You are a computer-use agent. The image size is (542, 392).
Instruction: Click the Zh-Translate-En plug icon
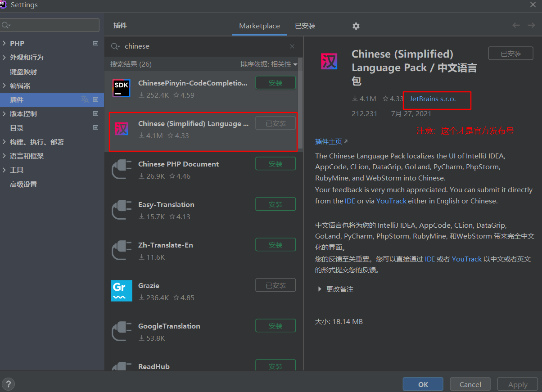[x=122, y=251]
